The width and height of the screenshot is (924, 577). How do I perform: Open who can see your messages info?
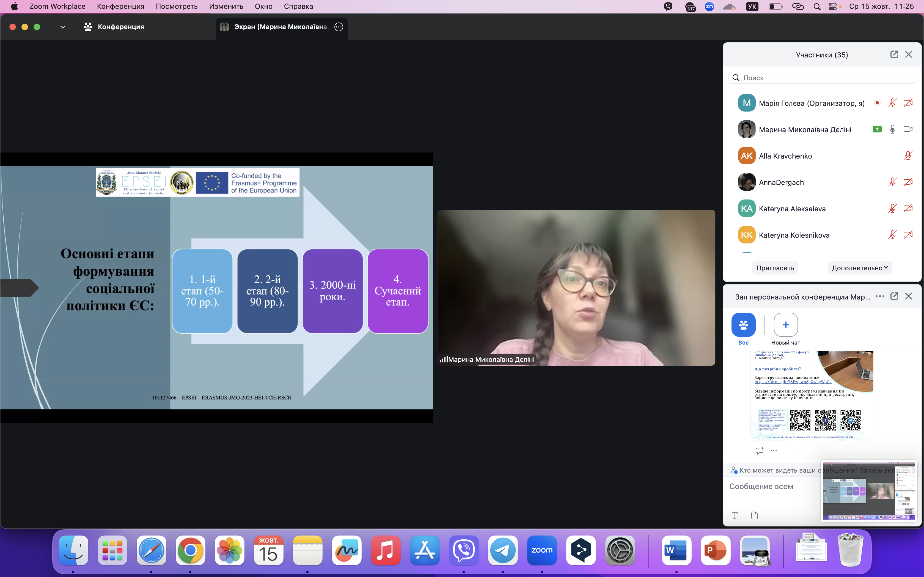click(x=775, y=470)
